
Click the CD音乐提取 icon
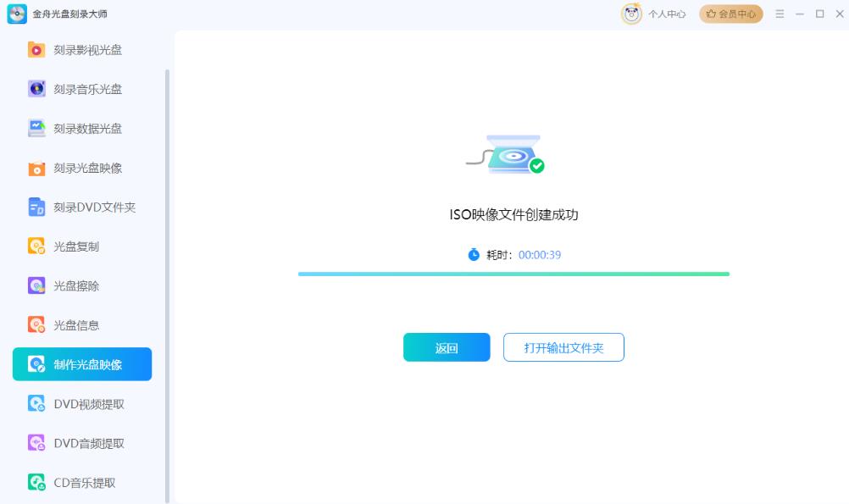point(36,482)
